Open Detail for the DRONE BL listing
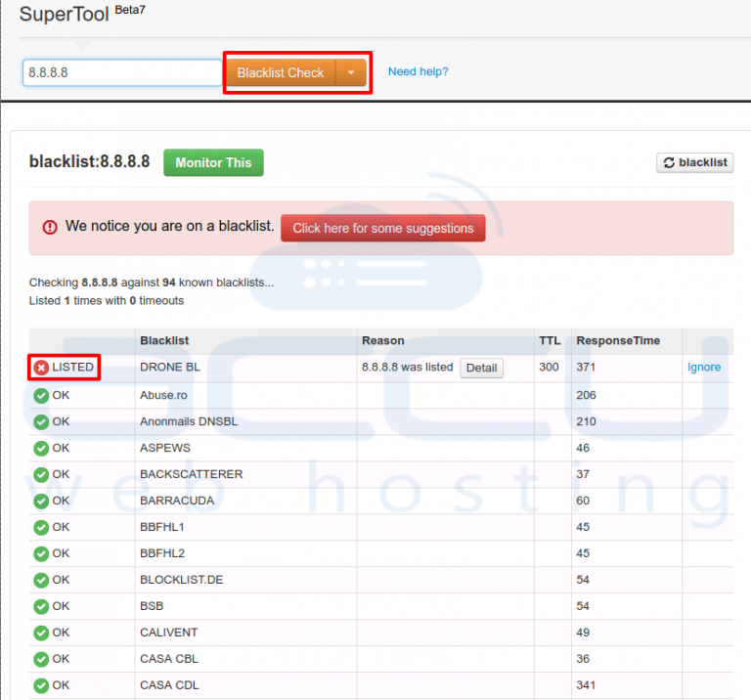Screen dimensions: 751x700 pos(481,369)
